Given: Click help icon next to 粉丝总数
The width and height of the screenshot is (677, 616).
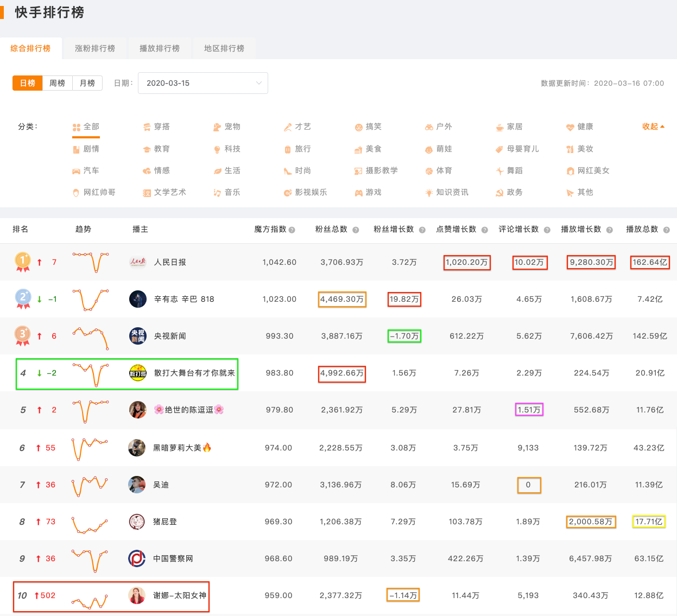Looking at the screenshot, I should click(x=356, y=230).
